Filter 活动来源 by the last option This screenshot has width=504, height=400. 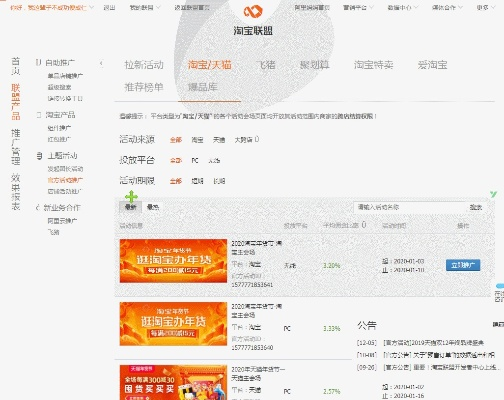[243, 140]
